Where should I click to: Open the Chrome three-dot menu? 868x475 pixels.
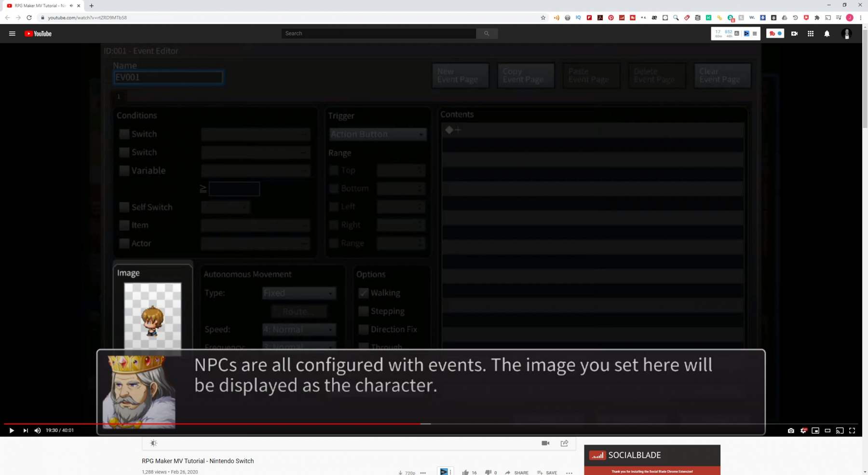click(860, 18)
